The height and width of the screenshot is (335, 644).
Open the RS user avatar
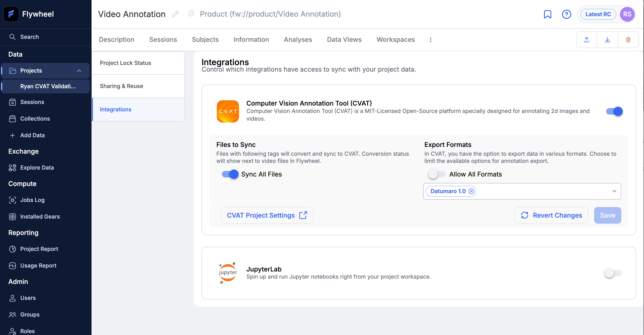pyautogui.click(x=627, y=14)
